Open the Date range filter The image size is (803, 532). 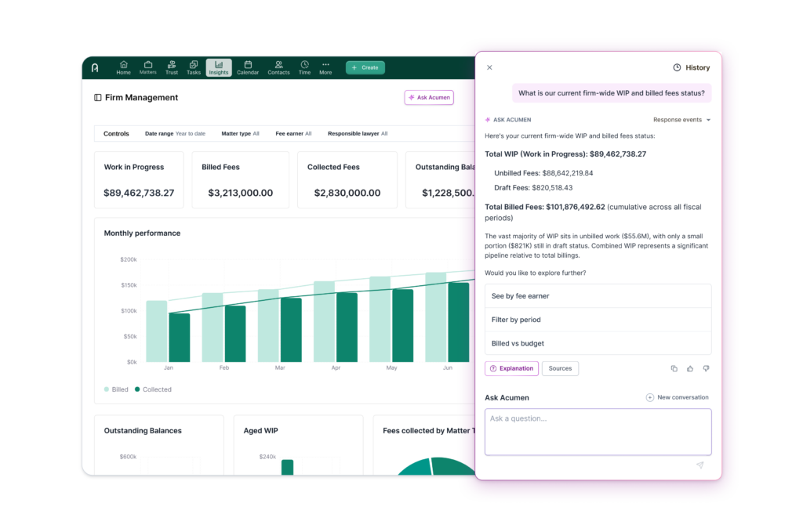click(x=175, y=133)
